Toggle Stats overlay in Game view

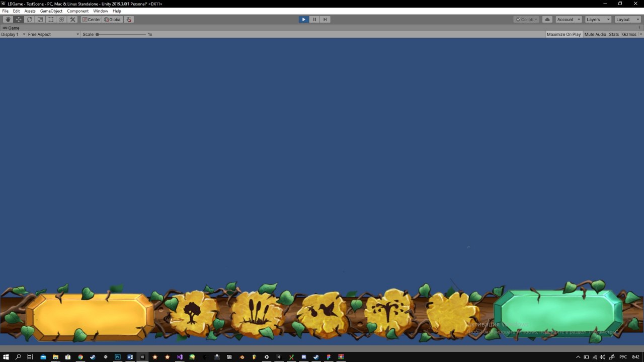click(614, 34)
